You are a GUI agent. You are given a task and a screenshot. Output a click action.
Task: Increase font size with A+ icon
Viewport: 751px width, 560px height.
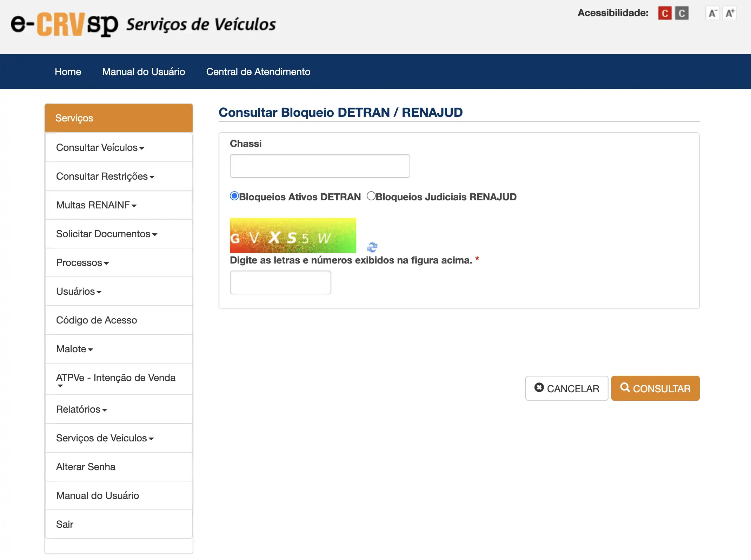(x=730, y=13)
